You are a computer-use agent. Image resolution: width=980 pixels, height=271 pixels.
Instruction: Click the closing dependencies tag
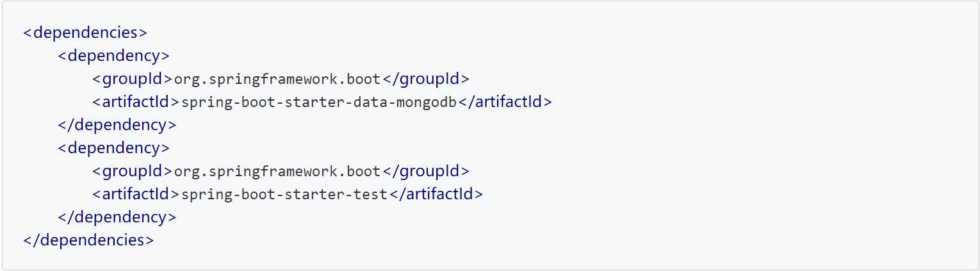pyautogui.click(x=88, y=240)
